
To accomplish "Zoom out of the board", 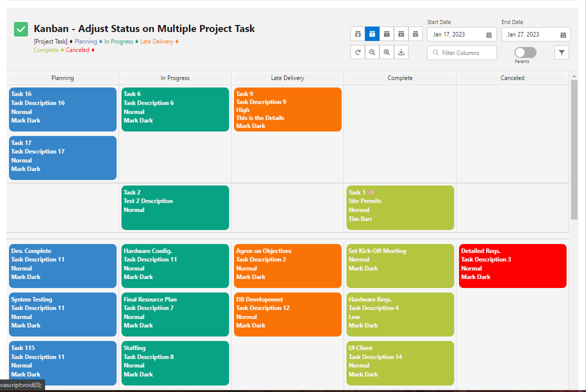I will coord(372,52).
